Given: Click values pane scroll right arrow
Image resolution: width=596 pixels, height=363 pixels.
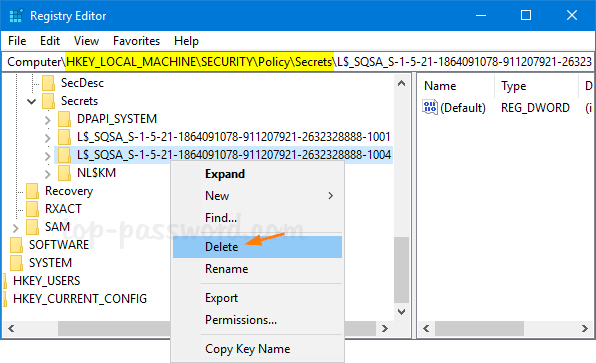Looking at the screenshot, I should (x=585, y=328).
